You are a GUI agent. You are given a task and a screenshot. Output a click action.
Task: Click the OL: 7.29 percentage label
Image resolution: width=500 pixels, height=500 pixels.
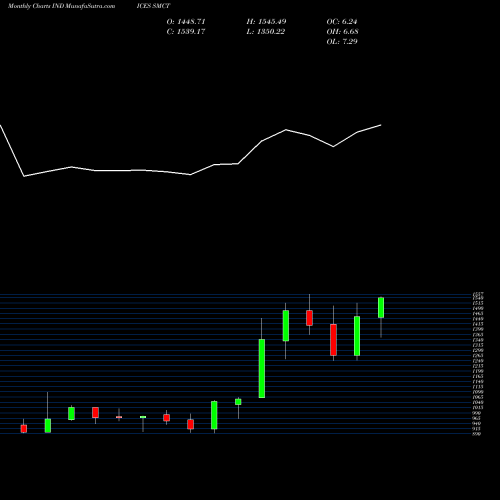(342, 42)
